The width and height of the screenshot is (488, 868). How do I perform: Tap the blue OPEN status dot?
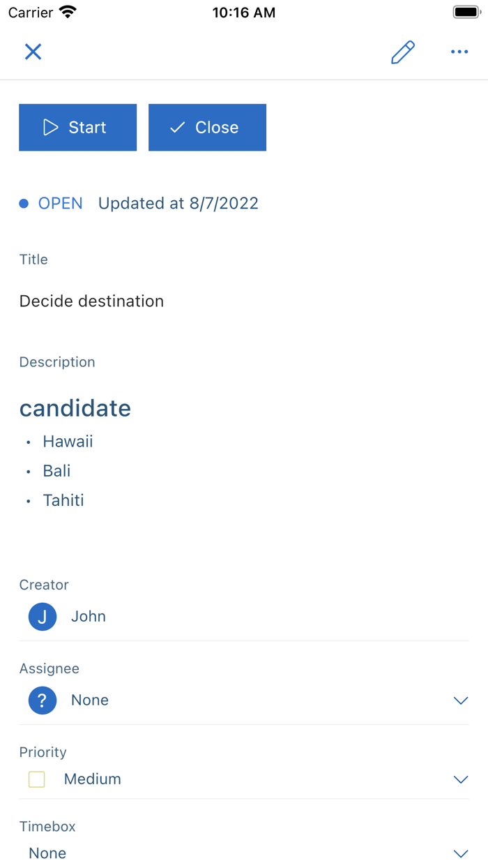click(23, 203)
